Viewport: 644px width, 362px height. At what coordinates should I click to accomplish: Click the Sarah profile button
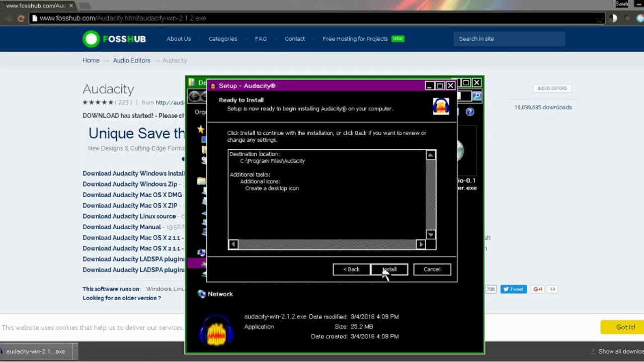click(x=622, y=4)
